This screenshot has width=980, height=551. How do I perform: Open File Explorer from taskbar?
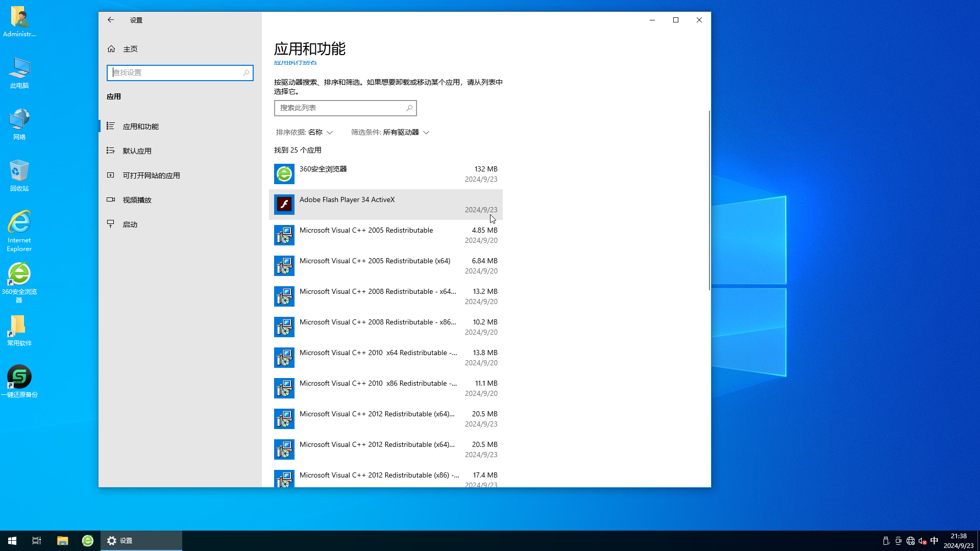[x=62, y=541]
